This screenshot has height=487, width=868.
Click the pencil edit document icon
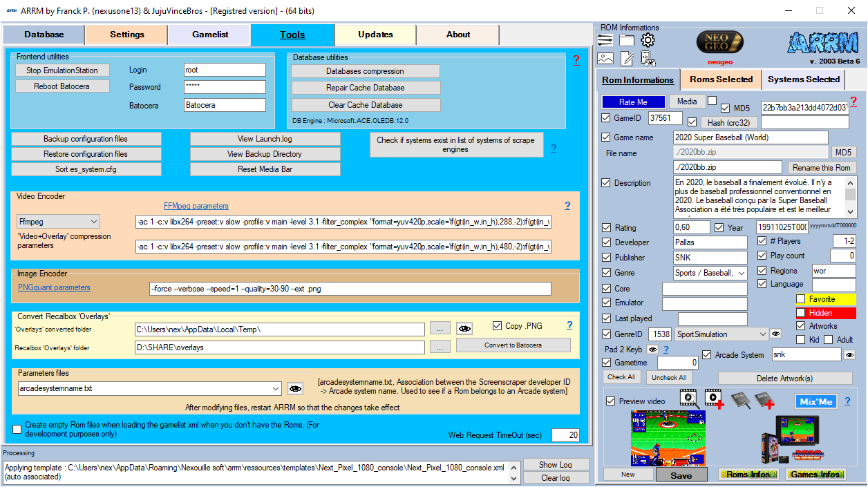click(x=627, y=59)
